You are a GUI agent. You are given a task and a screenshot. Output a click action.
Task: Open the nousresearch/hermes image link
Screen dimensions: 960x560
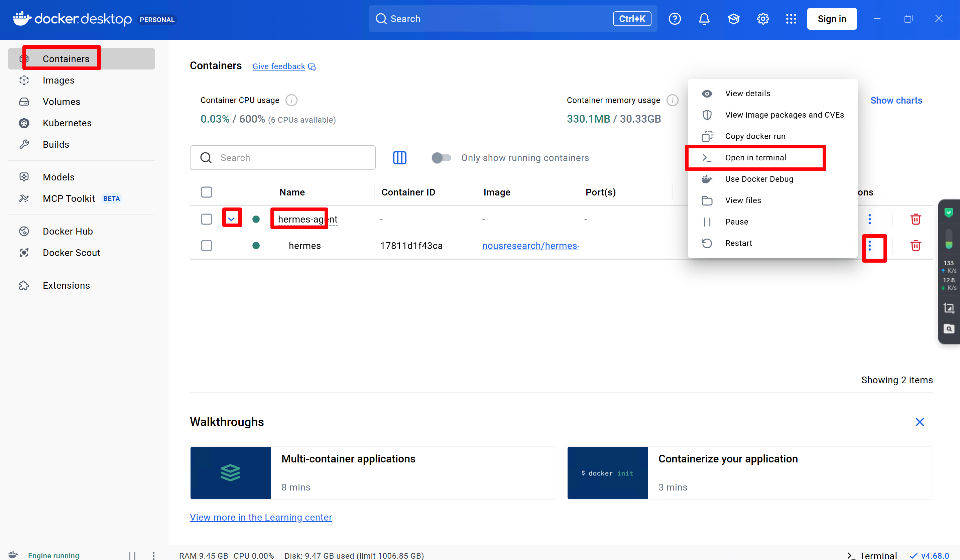click(x=530, y=246)
